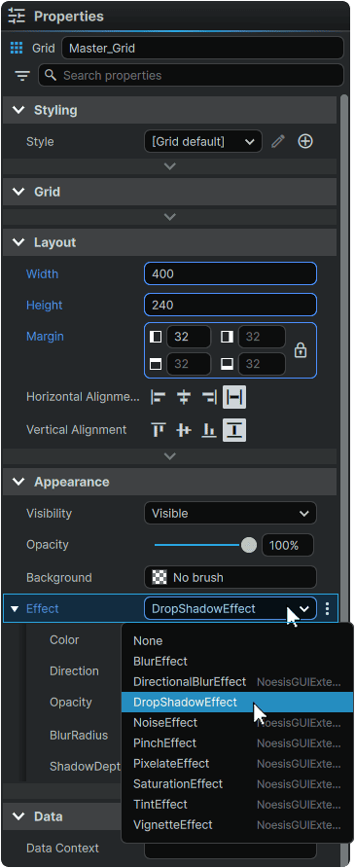Show more Styling properties chevron

click(170, 166)
